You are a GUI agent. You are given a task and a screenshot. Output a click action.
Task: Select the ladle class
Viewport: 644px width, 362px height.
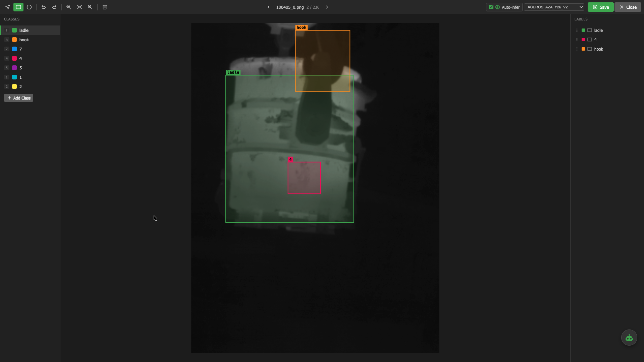pyautogui.click(x=30, y=30)
